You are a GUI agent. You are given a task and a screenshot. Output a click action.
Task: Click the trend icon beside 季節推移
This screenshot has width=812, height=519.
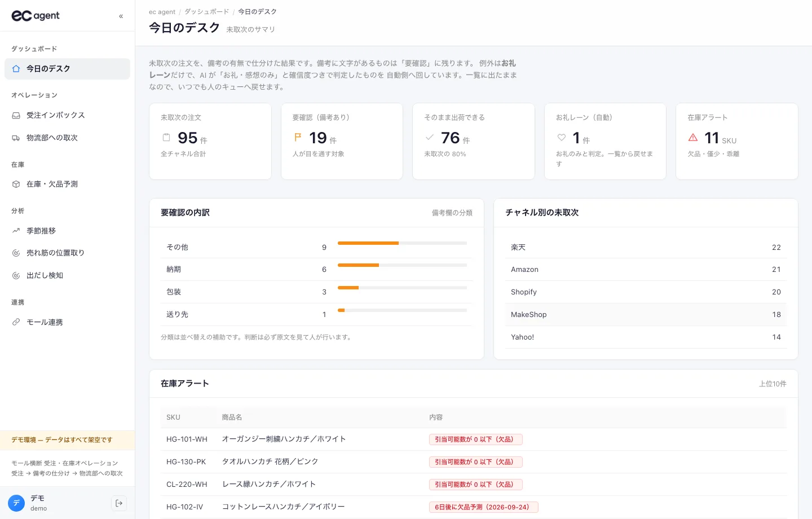pos(16,231)
